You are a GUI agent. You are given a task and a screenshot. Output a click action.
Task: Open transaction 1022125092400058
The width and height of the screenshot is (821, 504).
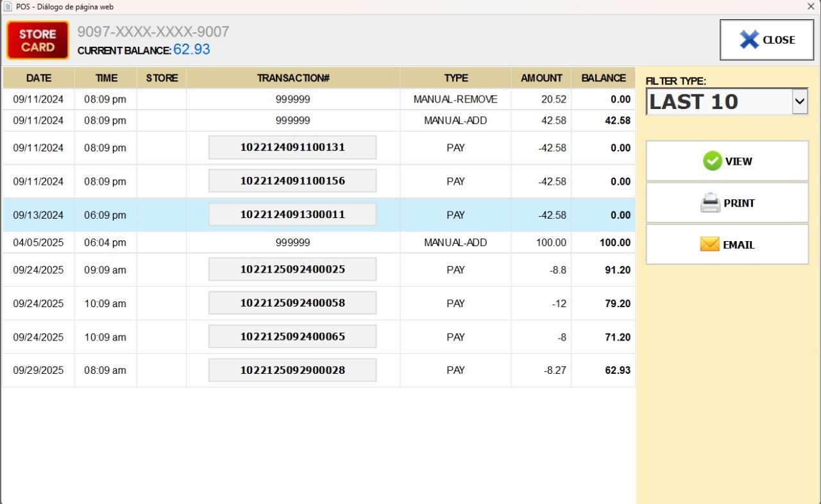click(x=292, y=303)
